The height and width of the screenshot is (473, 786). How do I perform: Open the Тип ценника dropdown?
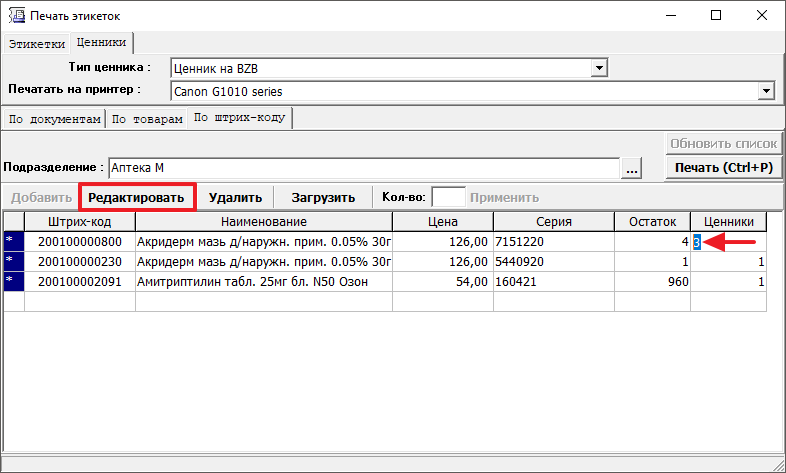tap(600, 68)
